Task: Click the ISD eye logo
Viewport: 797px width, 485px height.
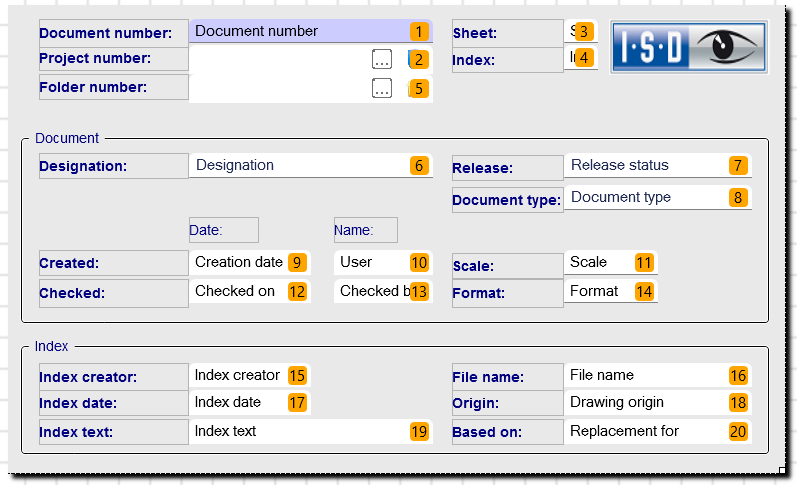Action: pyautogui.click(x=689, y=47)
